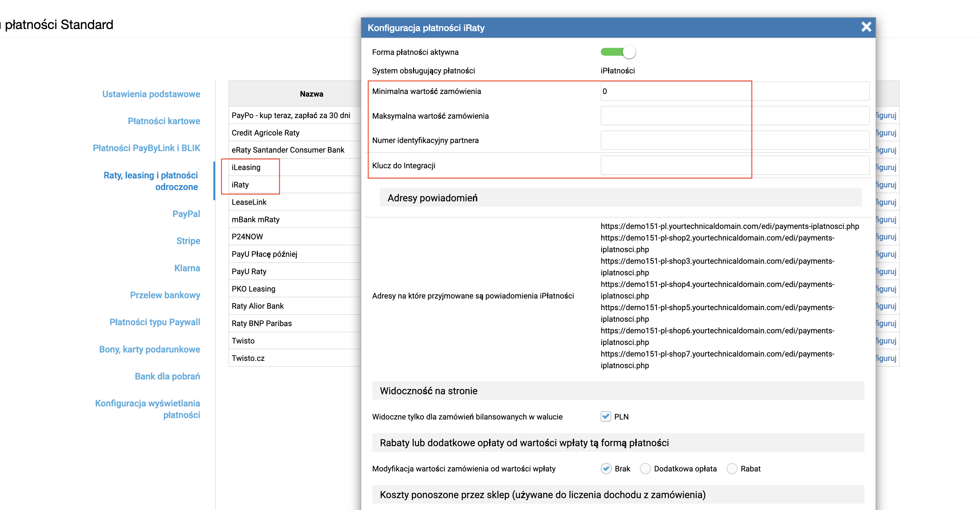Click the LeaseLink row
Viewport: 980px width, 510px height.
coord(295,202)
